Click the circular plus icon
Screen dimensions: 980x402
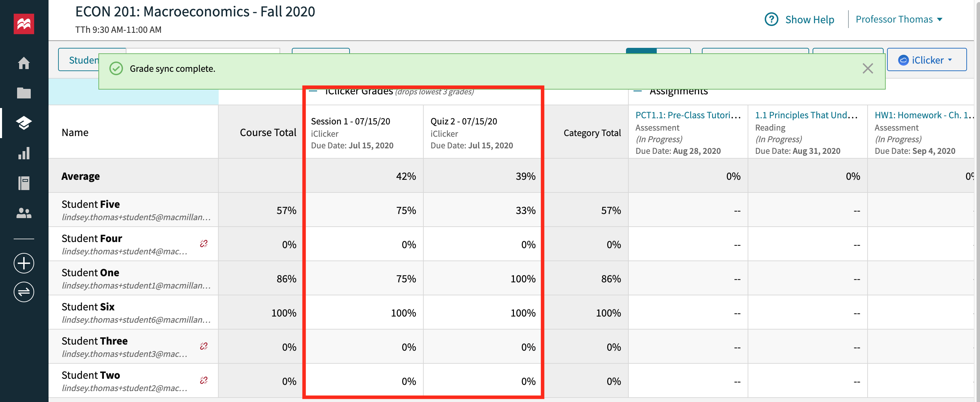click(24, 263)
